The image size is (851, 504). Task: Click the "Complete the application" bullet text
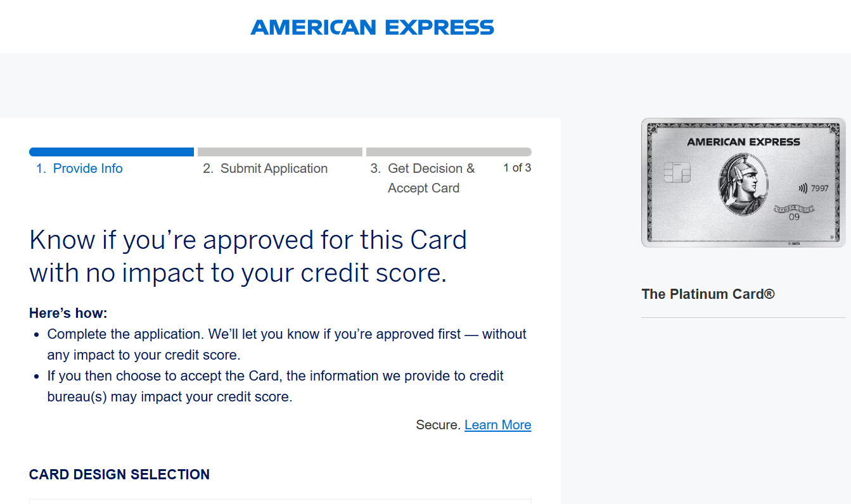click(286, 344)
